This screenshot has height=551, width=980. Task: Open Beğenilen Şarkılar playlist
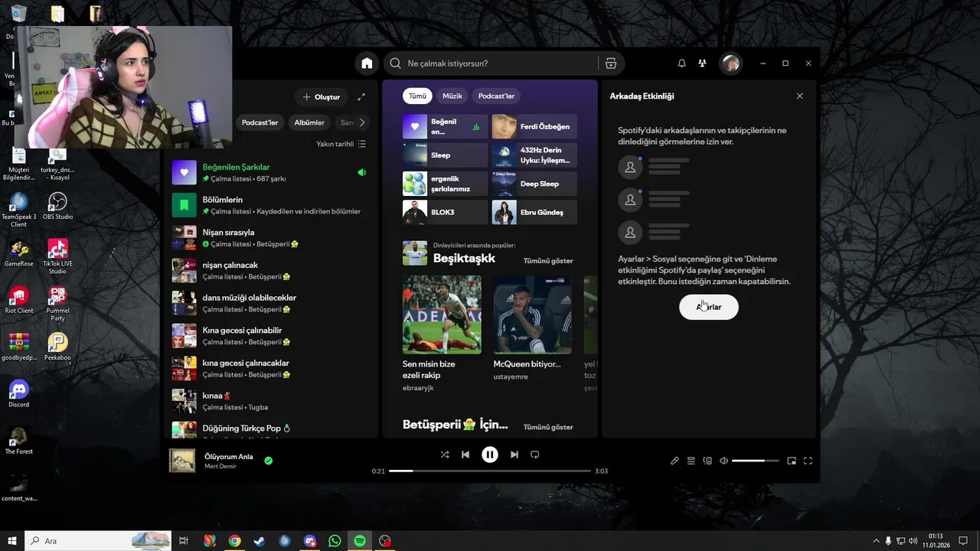(269, 172)
